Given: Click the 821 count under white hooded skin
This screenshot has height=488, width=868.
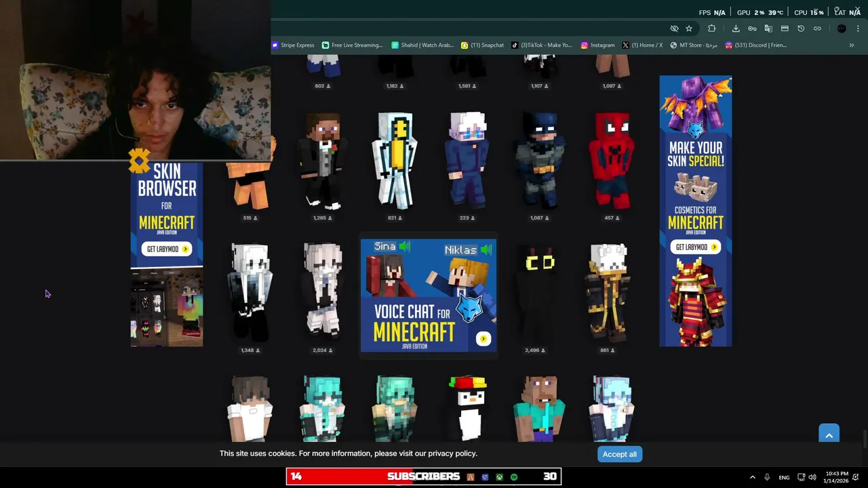Looking at the screenshot, I should pyautogui.click(x=395, y=218).
